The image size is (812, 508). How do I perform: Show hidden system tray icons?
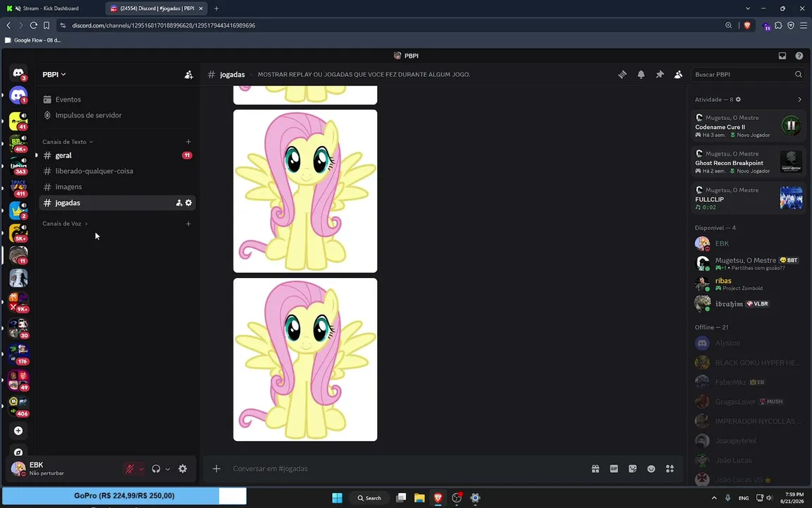[x=714, y=498]
